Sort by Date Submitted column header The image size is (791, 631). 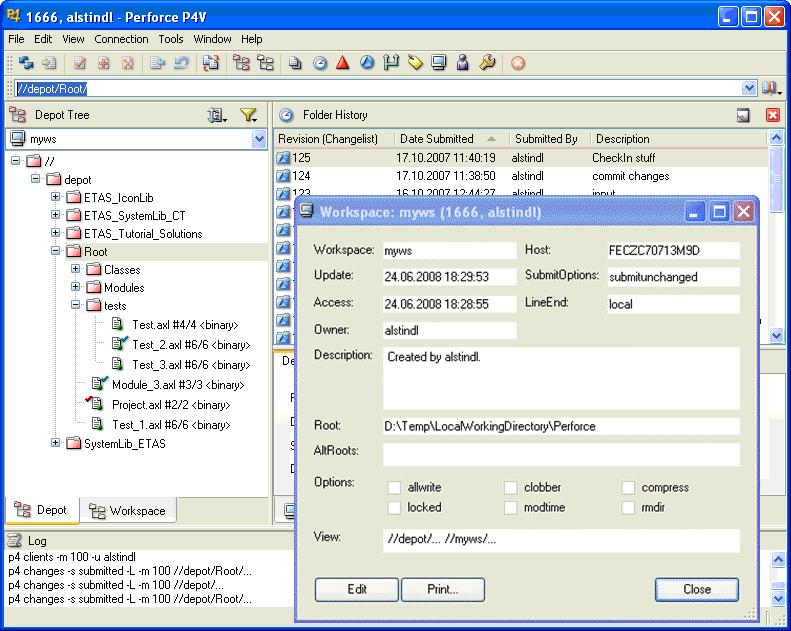point(448,139)
